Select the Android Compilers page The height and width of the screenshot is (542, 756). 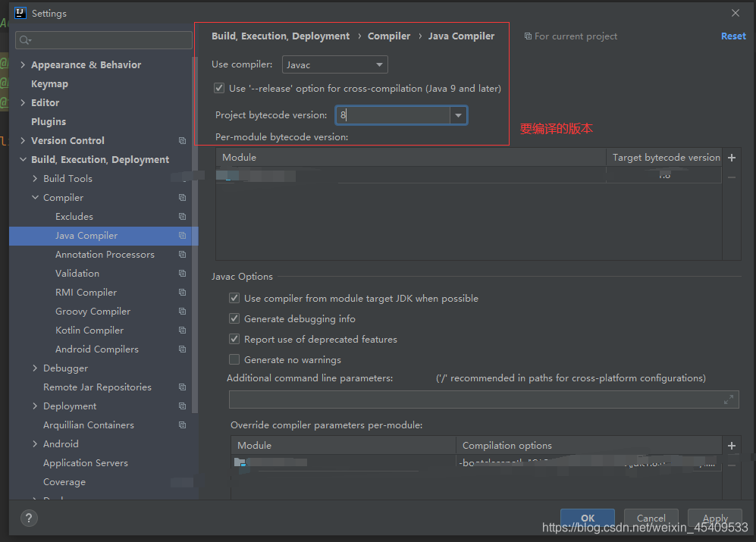96,349
